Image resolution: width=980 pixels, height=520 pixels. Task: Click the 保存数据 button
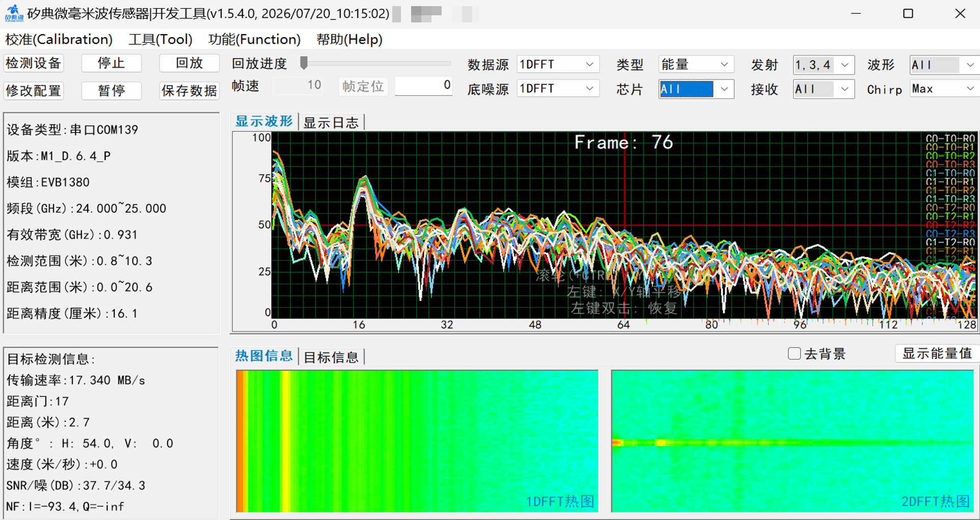coord(189,91)
